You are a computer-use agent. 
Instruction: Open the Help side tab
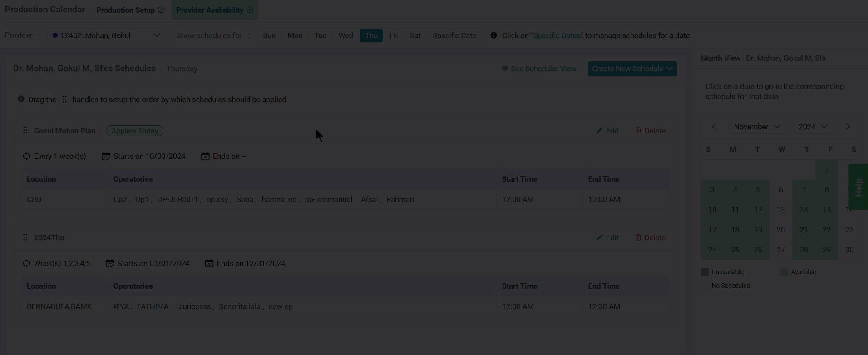(x=858, y=187)
